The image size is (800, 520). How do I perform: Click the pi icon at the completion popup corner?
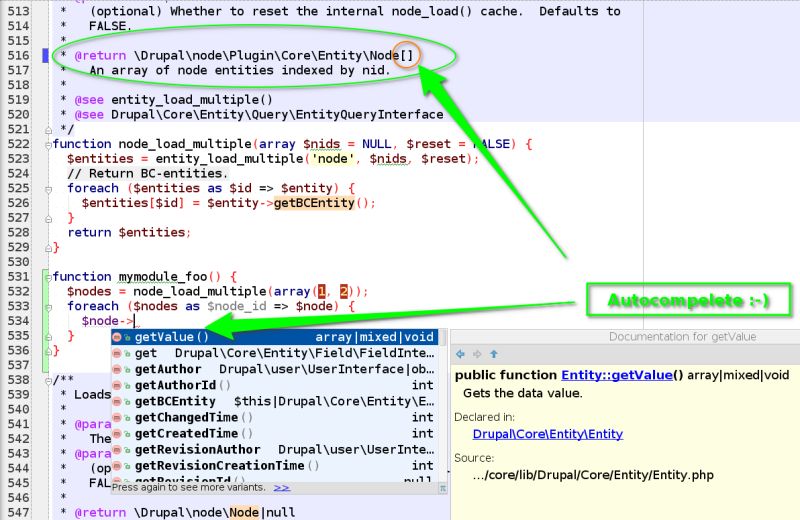click(x=443, y=488)
